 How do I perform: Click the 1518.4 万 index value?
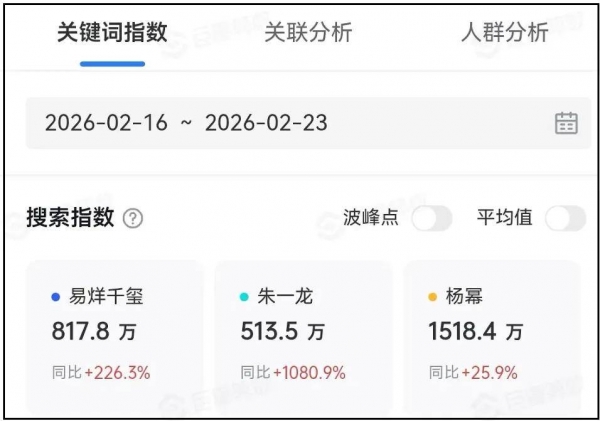pyautogui.click(x=476, y=331)
